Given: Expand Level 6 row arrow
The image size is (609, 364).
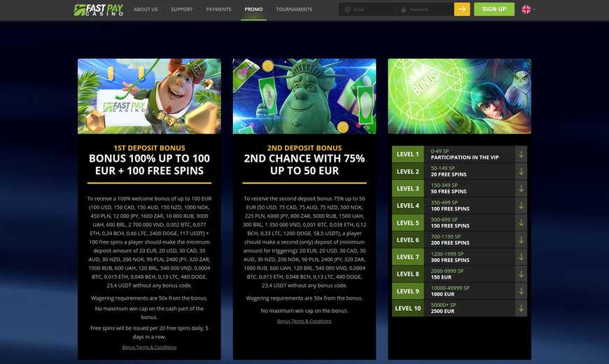Looking at the screenshot, I should click(521, 239).
